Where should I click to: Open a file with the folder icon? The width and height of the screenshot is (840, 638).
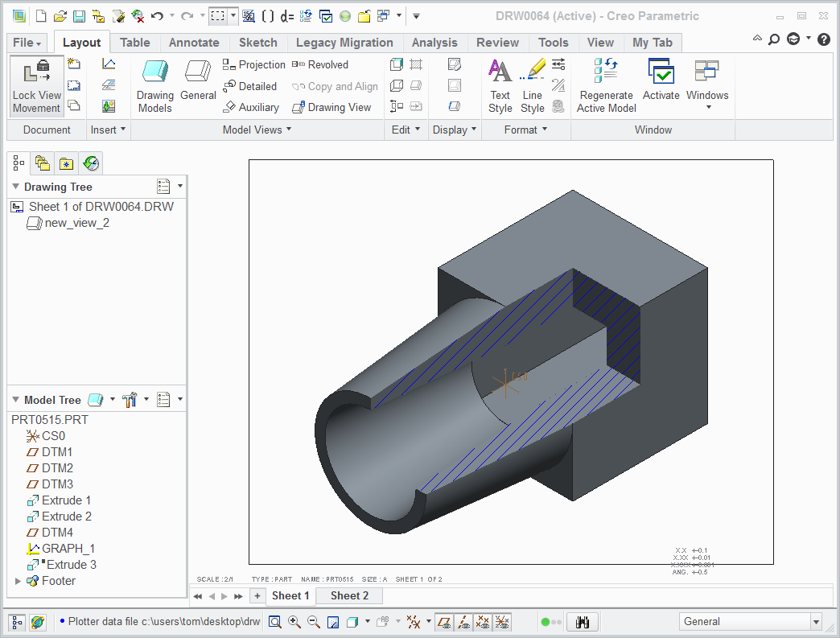point(60,16)
